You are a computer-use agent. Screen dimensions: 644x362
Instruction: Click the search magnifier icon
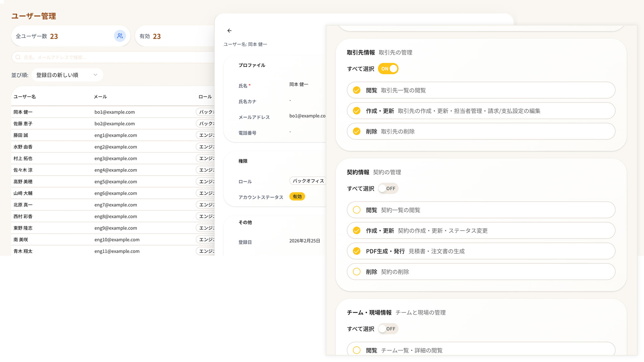point(18,57)
